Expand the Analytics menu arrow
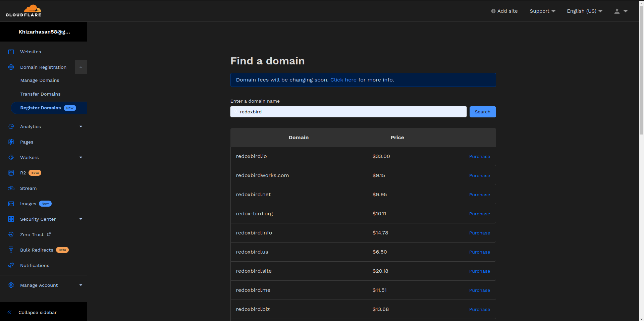The height and width of the screenshot is (321, 644). (81, 126)
